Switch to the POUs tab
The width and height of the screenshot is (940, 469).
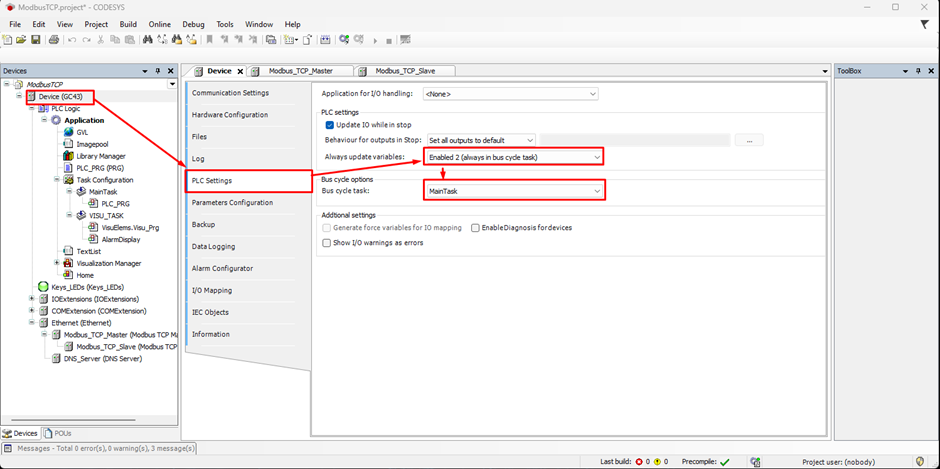click(58, 433)
